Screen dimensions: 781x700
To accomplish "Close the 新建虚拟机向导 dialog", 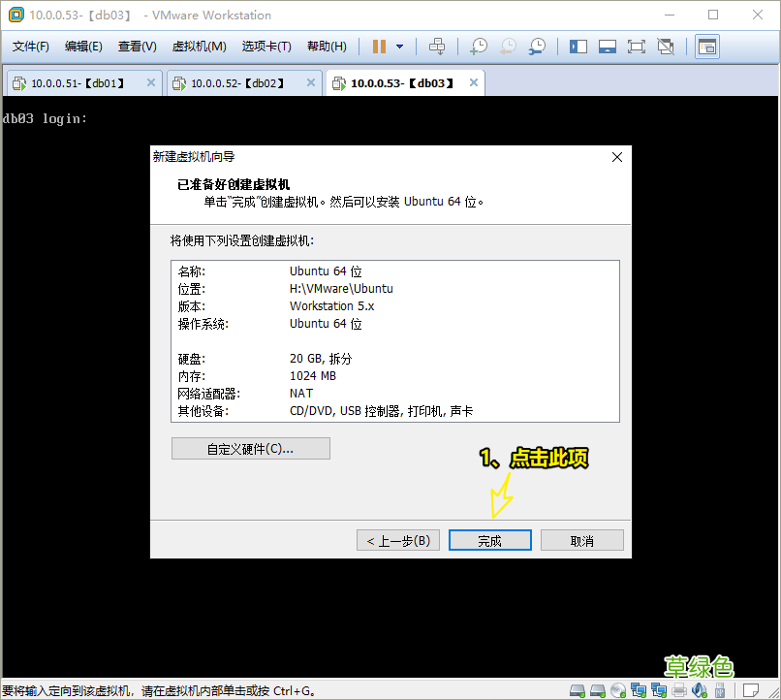I will [616, 157].
